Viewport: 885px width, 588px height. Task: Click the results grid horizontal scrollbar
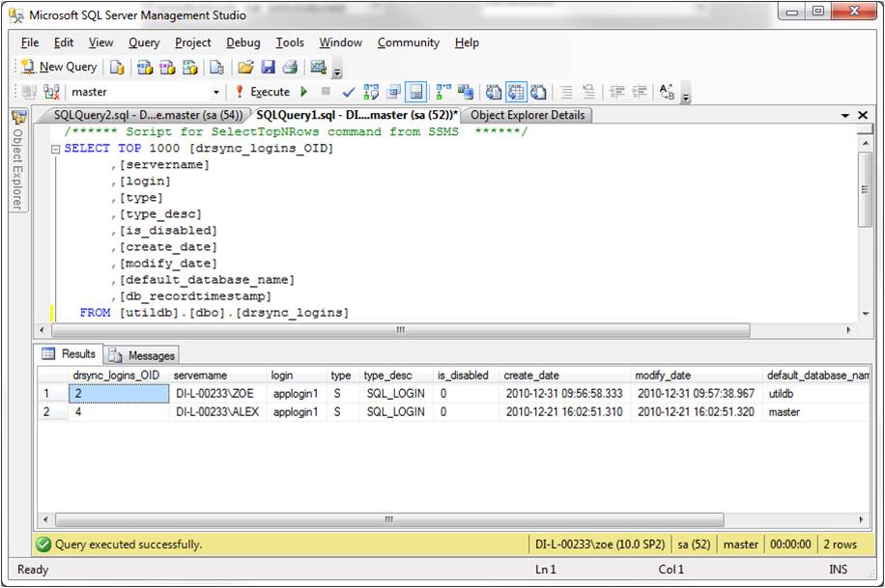386,519
